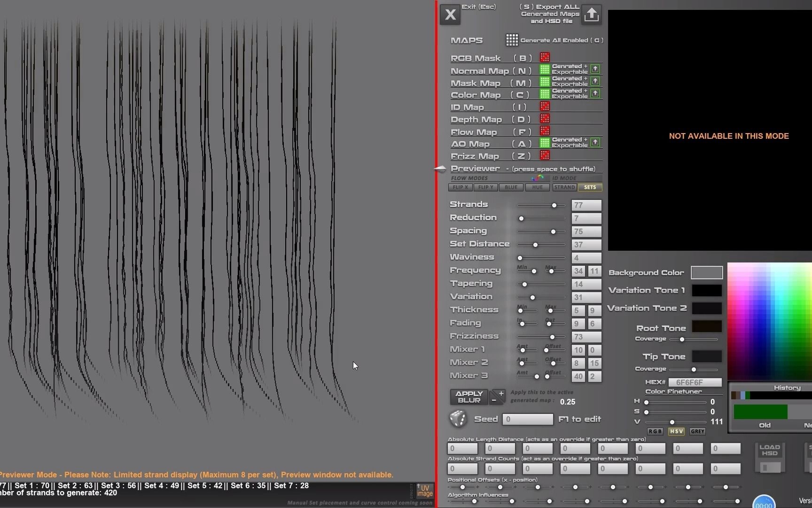The width and height of the screenshot is (812, 508).
Task: Click the Set Distance value field 37
Action: pyautogui.click(x=586, y=245)
